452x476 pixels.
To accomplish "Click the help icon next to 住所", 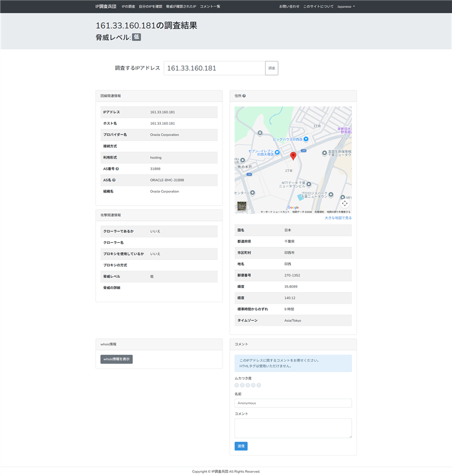I will (x=244, y=96).
